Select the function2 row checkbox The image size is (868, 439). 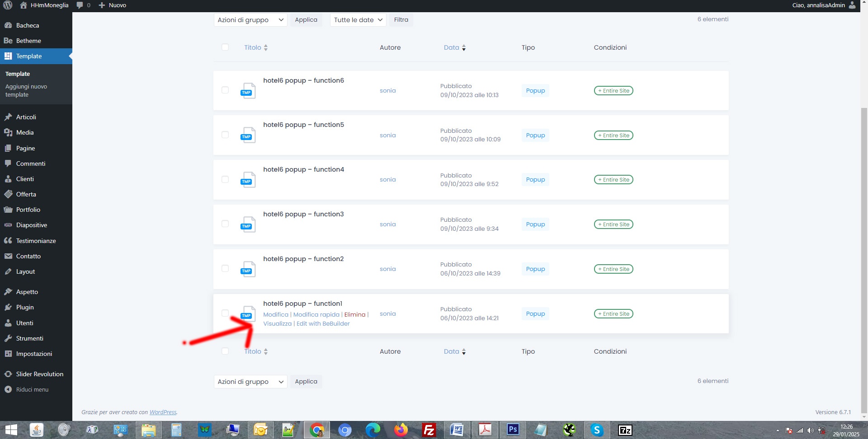(x=225, y=268)
